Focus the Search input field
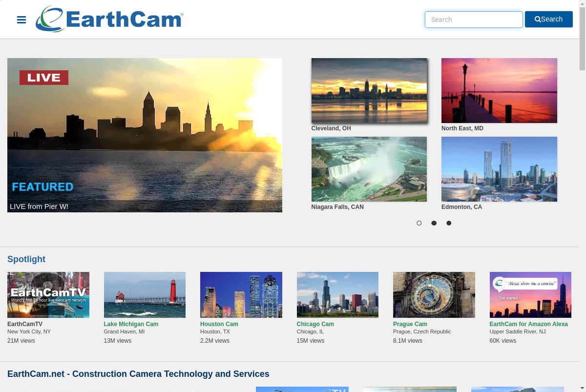Image resolution: width=586 pixels, height=392 pixels. pos(474,20)
